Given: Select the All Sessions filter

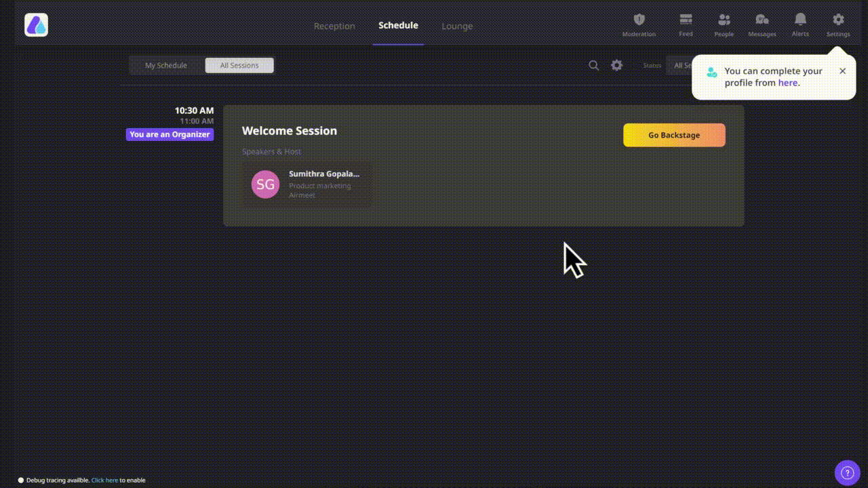Looking at the screenshot, I should 239,66.
